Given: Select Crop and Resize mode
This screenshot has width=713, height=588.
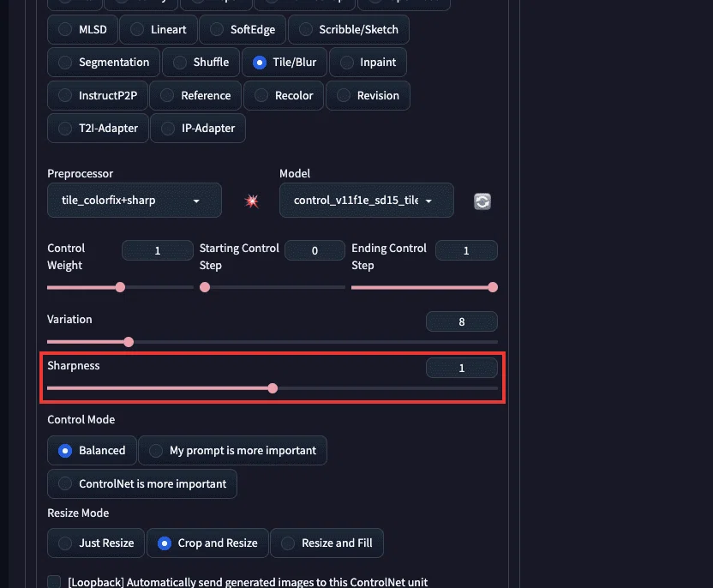Looking at the screenshot, I should pyautogui.click(x=207, y=543).
